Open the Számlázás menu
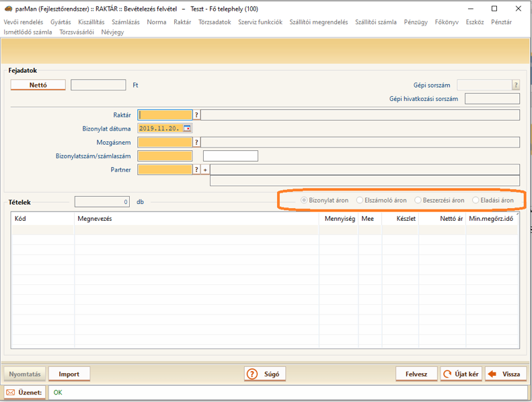 click(x=126, y=22)
